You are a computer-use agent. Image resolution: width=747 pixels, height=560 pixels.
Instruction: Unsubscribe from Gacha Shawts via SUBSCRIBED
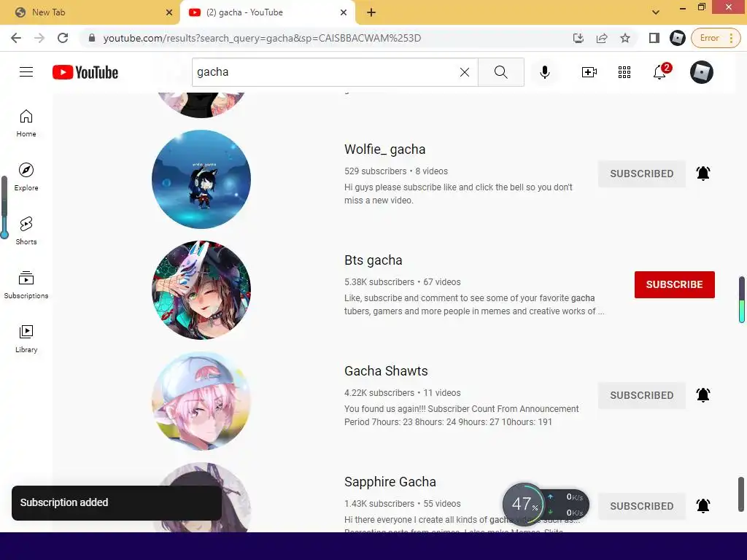point(642,395)
